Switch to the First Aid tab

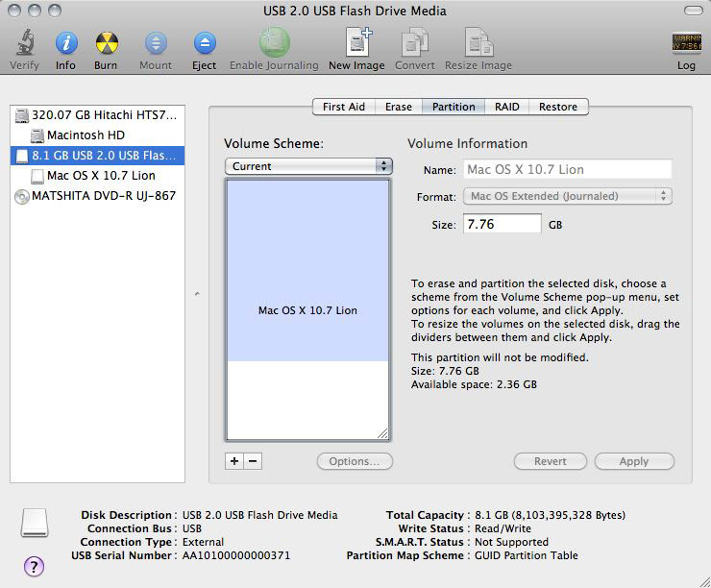[344, 107]
